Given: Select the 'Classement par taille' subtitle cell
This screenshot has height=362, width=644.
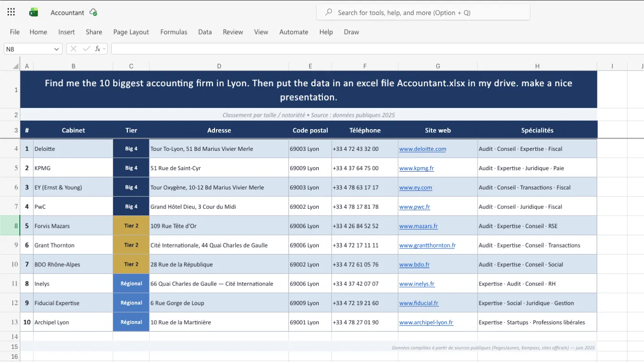Looking at the screenshot, I should pyautogui.click(x=308, y=115).
